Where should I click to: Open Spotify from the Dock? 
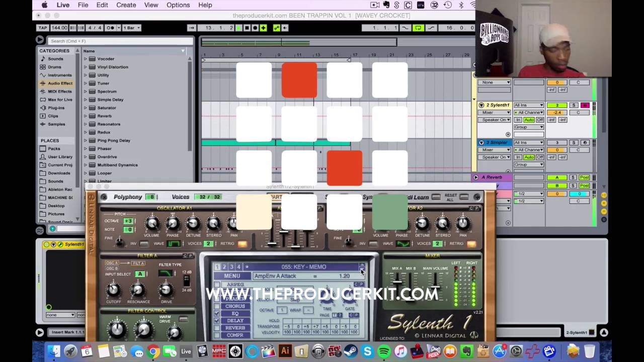(383, 351)
